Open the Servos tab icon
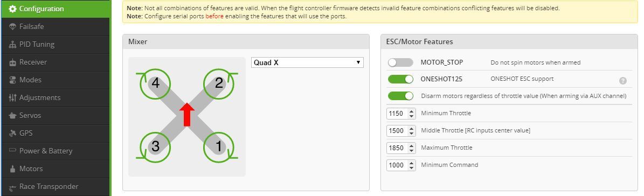 point(12,116)
